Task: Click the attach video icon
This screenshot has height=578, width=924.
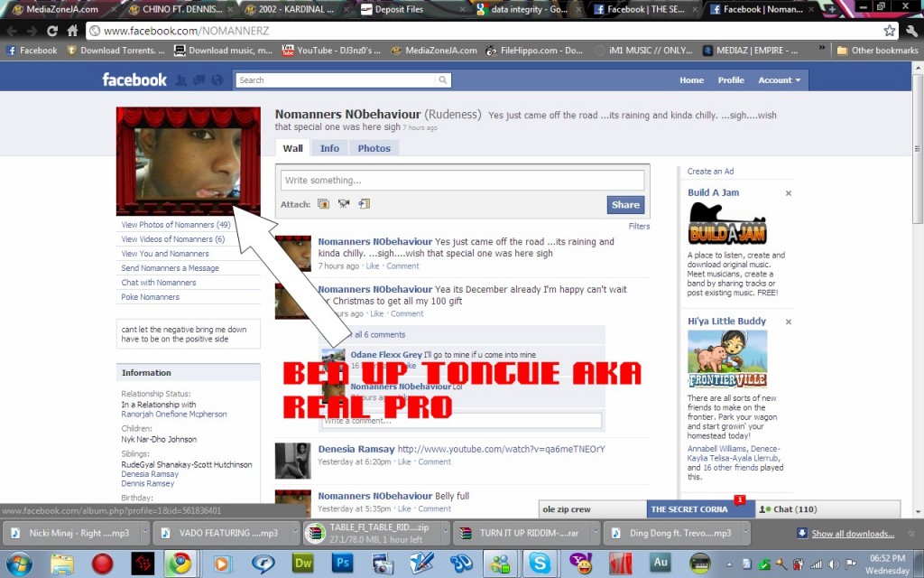Action: tap(344, 204)
